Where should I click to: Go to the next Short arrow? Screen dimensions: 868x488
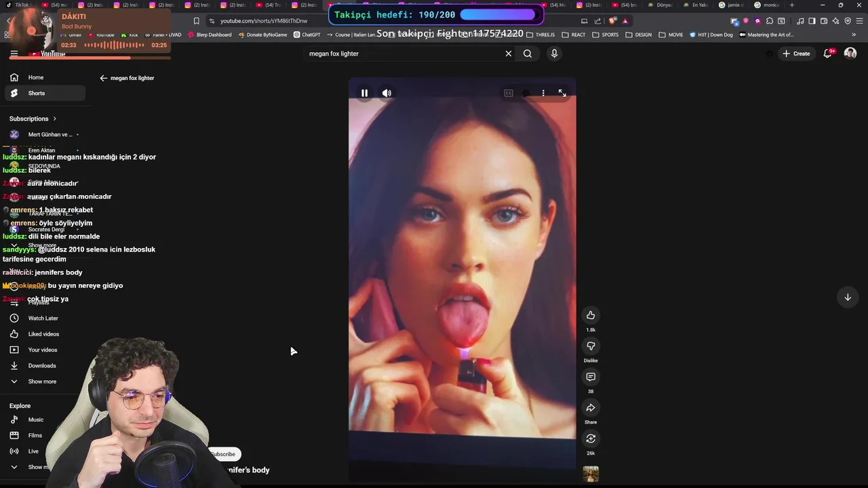(848, 297)
